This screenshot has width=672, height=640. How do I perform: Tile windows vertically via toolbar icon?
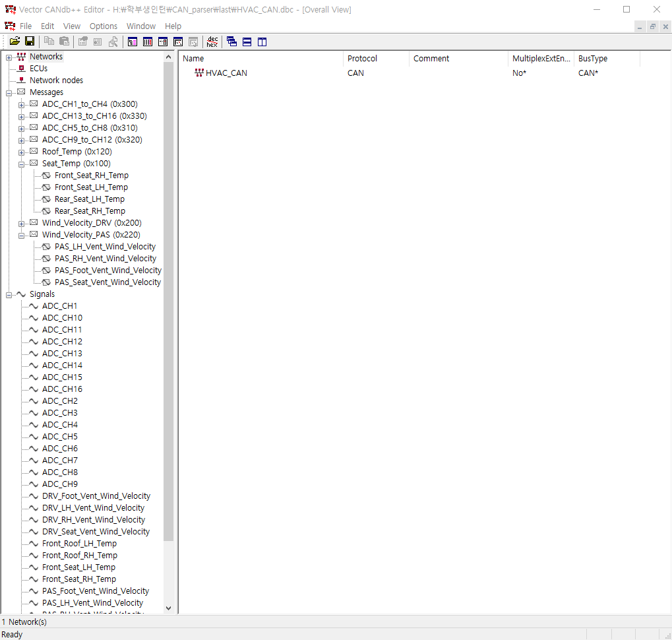click(262, 42)
